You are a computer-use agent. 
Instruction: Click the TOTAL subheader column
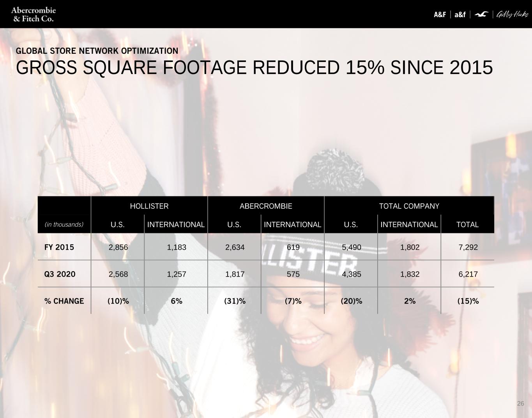[467, 225]
